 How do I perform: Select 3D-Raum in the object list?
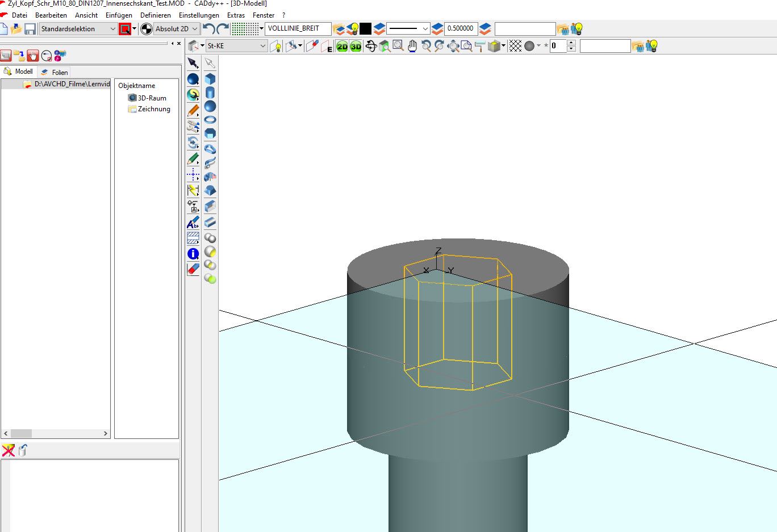pyautogui.click(x=152, y=98)
